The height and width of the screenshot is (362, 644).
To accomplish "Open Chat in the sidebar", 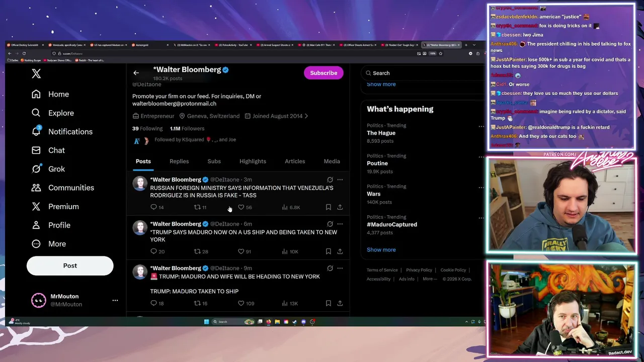I will point(48,150).
